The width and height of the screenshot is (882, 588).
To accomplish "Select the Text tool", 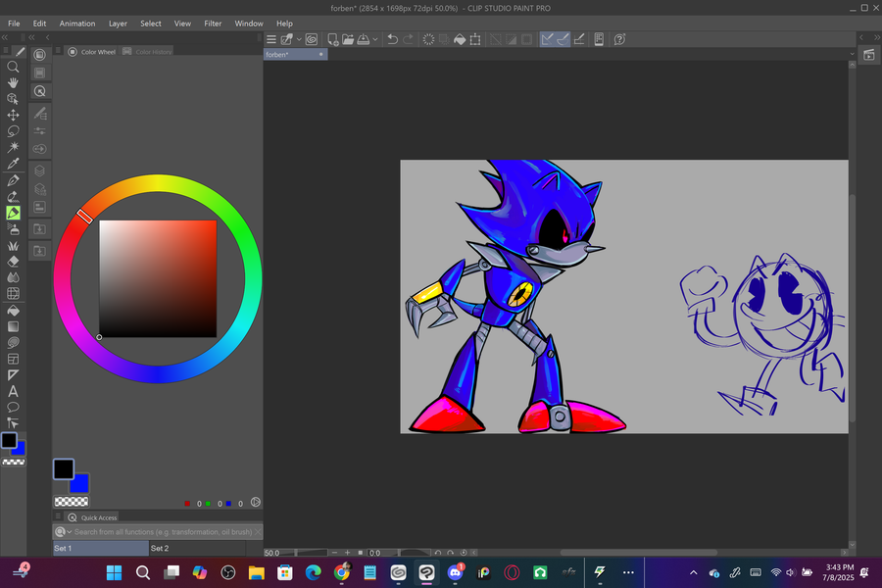I will click(13, 391).
